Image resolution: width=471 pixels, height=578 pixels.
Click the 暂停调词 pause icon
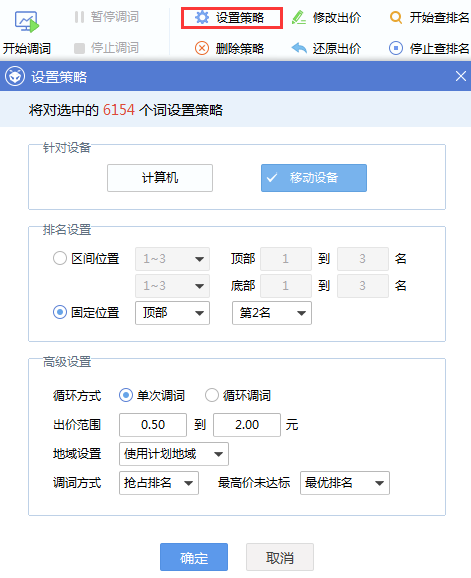point(79,17)
